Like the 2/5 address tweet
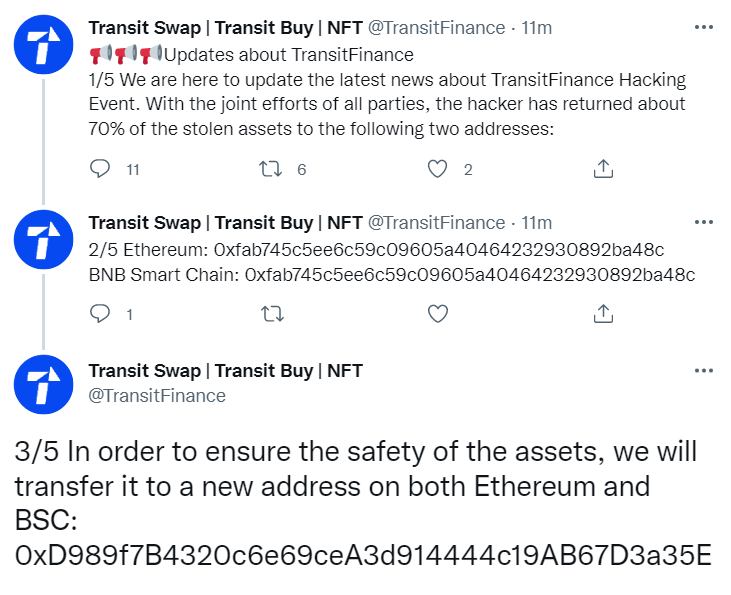Screen dimensions: 731x595 (437, 314)
